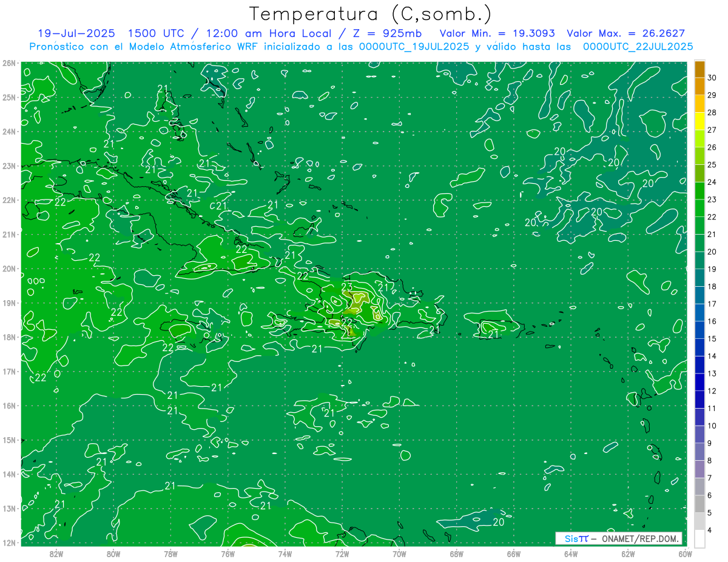Click the "14" label on the colorbar scale
Screen dimensions: 728x562
tap(712, 356)
